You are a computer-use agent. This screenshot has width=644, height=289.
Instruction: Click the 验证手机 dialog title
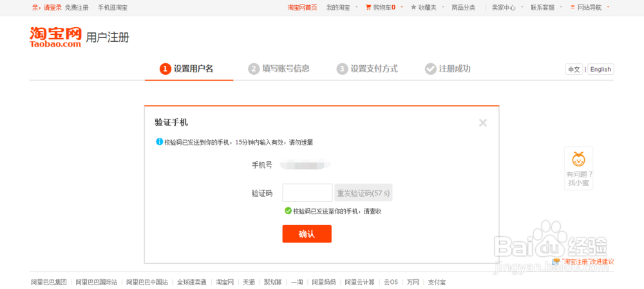pyautogui.click(x=172, y=123)
